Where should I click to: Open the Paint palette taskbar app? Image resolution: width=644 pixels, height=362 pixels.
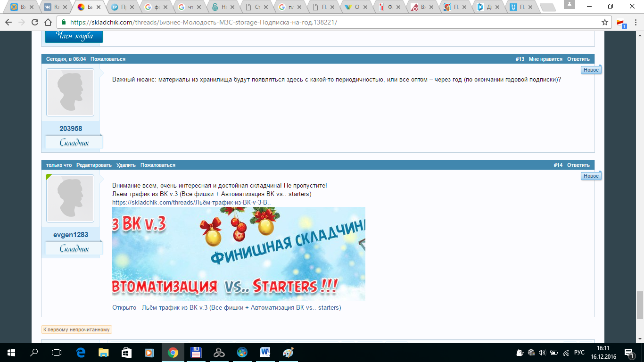click(x=288, y=352)
